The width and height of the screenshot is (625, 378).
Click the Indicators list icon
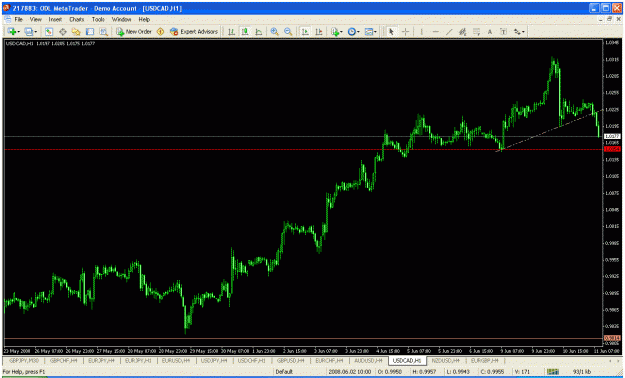click(334, 32)
